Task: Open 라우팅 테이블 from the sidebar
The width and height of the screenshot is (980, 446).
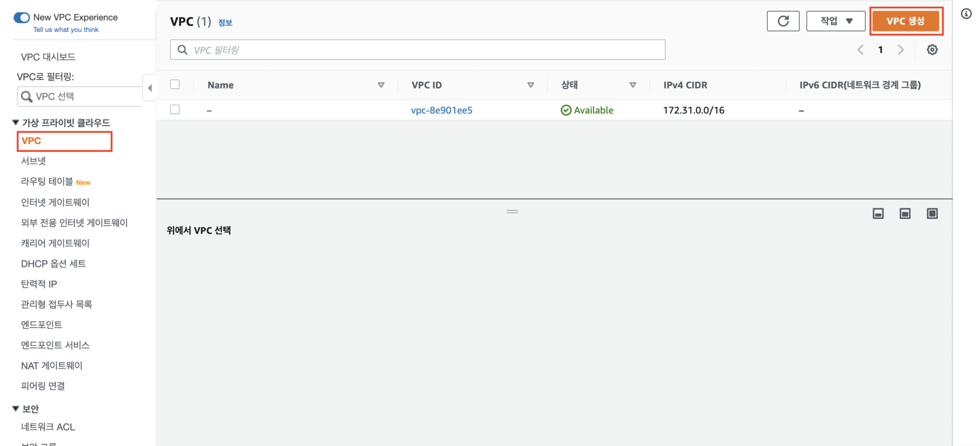Action: tap(46, 181)
